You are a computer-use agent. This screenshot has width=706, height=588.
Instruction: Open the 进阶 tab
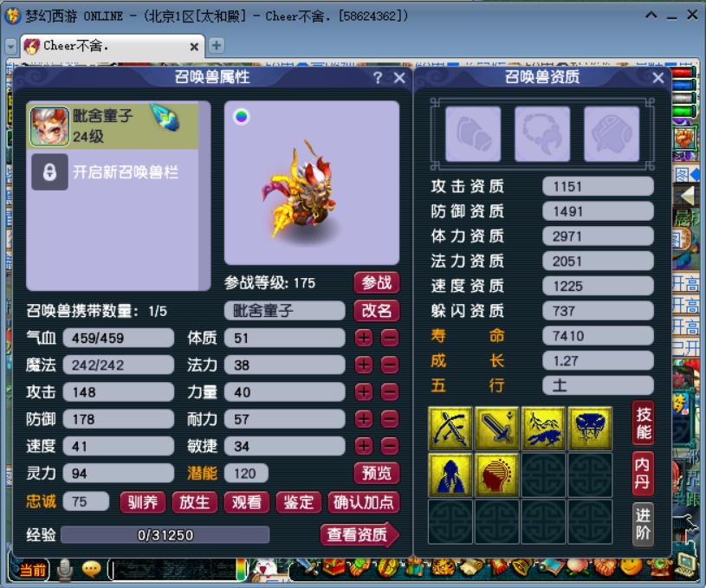point(644,523)
